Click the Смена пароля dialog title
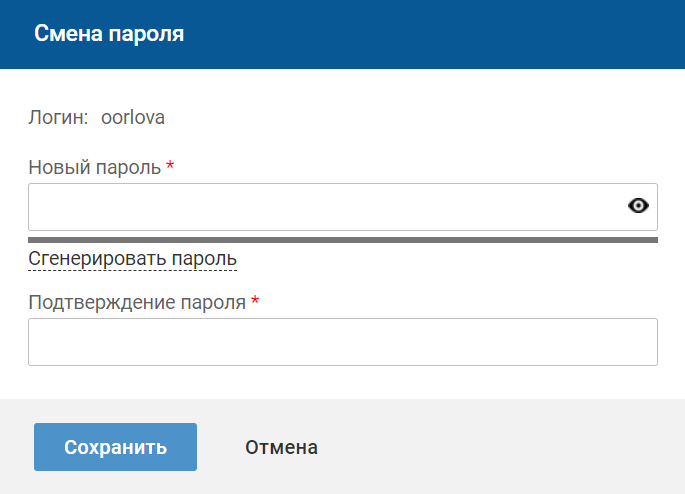The image size is (685, 494). 109,34
